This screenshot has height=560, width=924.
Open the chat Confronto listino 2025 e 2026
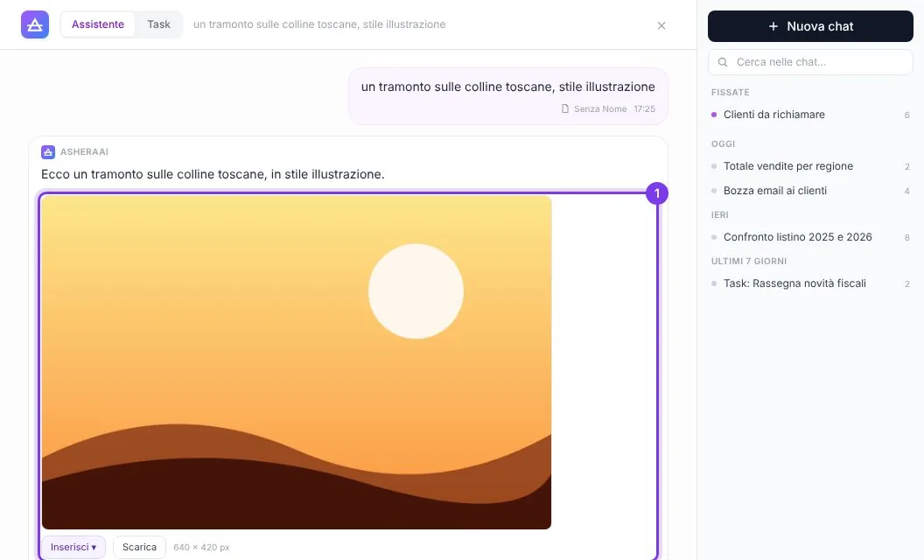810,237
